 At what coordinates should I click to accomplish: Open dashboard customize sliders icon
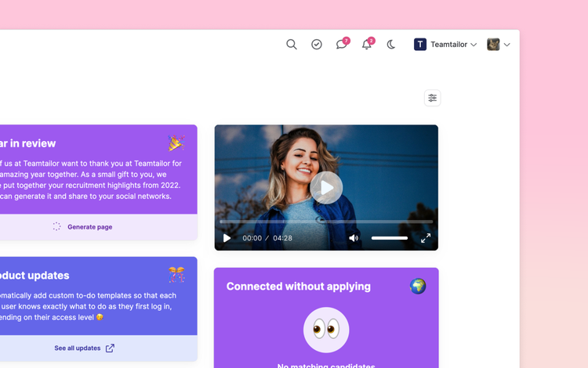point(432,98)
